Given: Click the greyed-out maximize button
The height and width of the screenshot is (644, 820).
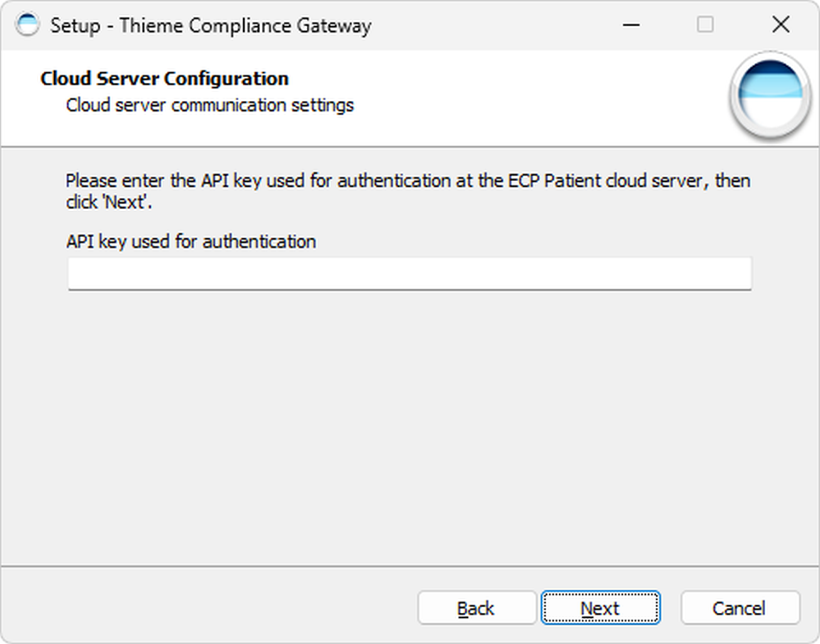Looking at the screenshot, I should [x=705, y=25].
